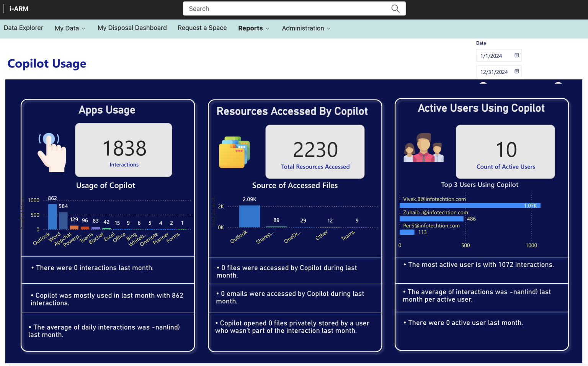This screenshot has width=588, height=366.
Task: Expand the Administration dropdown
Action: point(305,28)
